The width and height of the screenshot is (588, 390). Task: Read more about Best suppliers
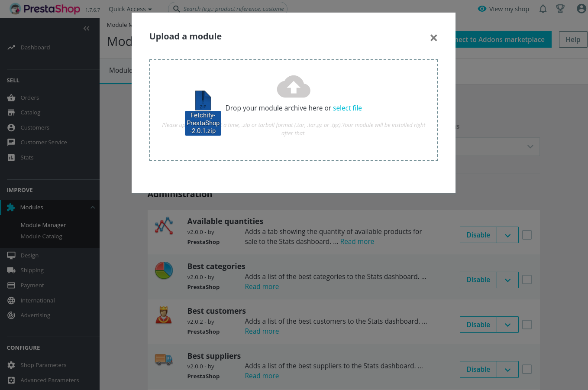click(262, 376)
